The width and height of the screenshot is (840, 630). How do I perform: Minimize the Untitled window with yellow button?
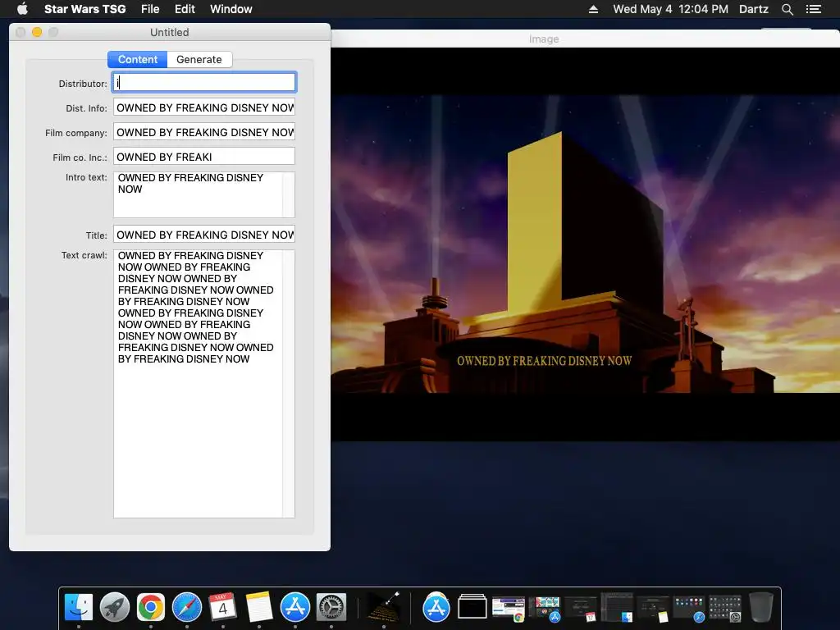pyautogui.click(x=37, y=32)
